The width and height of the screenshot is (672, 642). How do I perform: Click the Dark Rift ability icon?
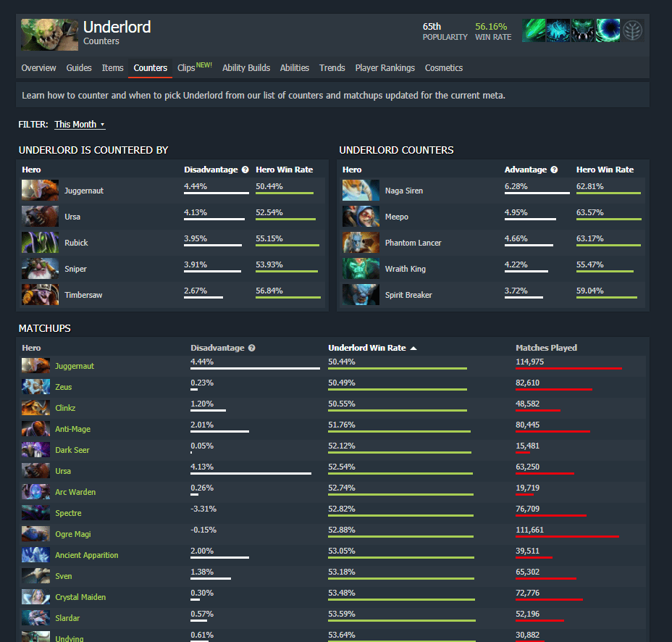click(x=608, y=30)
